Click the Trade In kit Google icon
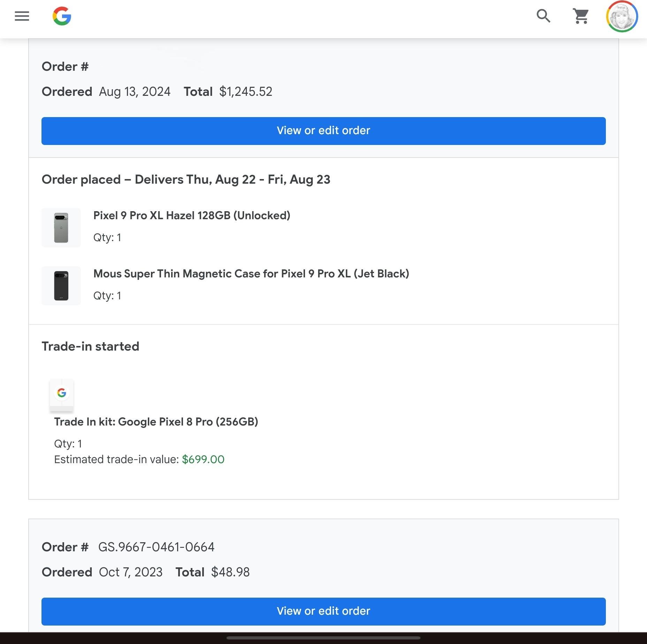 tap(62, 395)
